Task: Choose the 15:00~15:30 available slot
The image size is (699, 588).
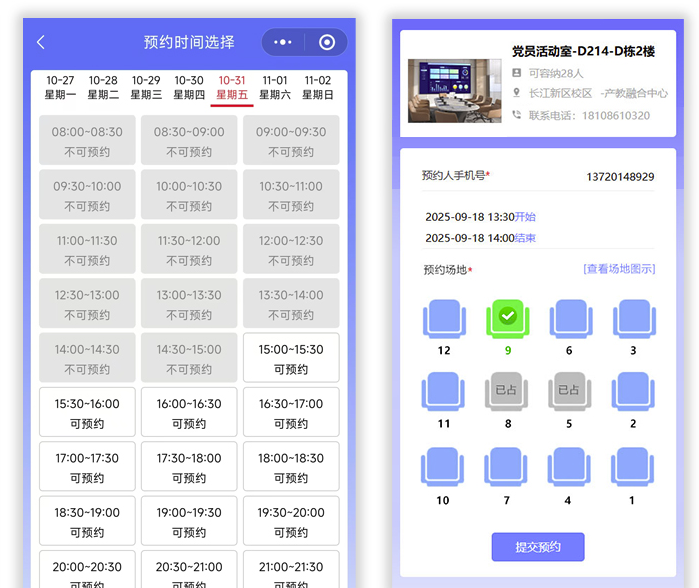Action: [291, 358]
